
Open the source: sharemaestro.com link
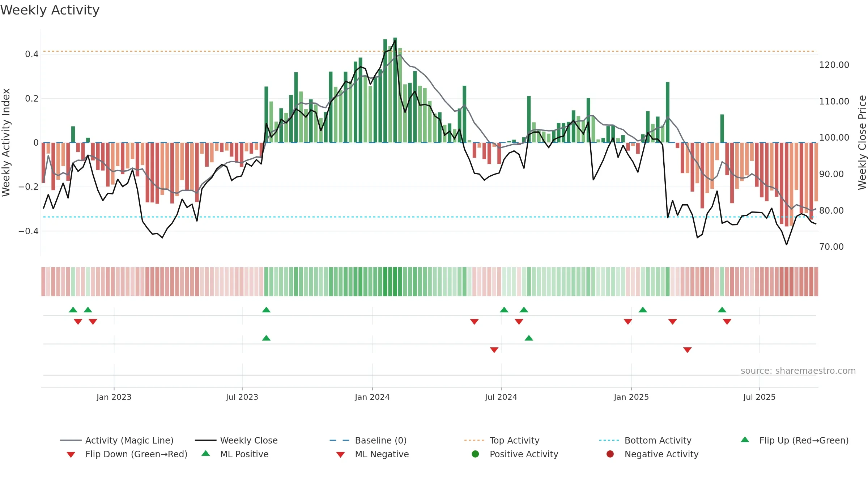coord(798,371)
